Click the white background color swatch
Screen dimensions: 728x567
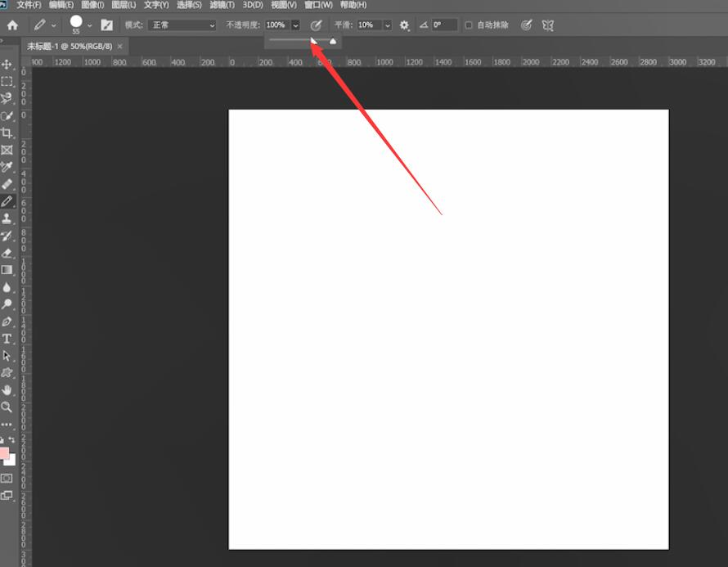pos(11,461)
